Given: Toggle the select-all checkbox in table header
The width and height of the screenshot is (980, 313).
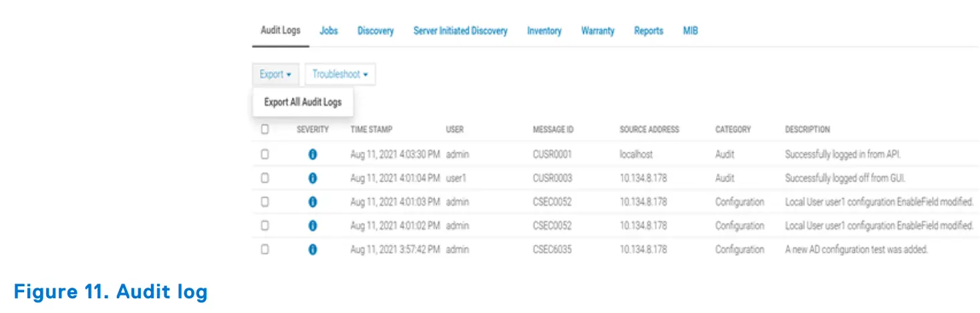Looking at the screenshot, I should pyautogui.click(x=265, y=129).
